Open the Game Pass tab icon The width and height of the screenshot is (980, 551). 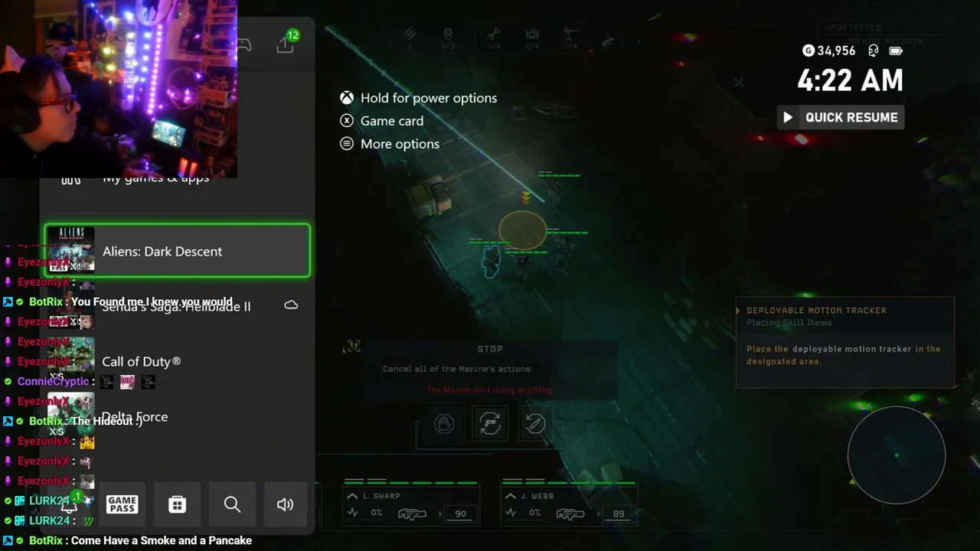click(x=122, y=504)
